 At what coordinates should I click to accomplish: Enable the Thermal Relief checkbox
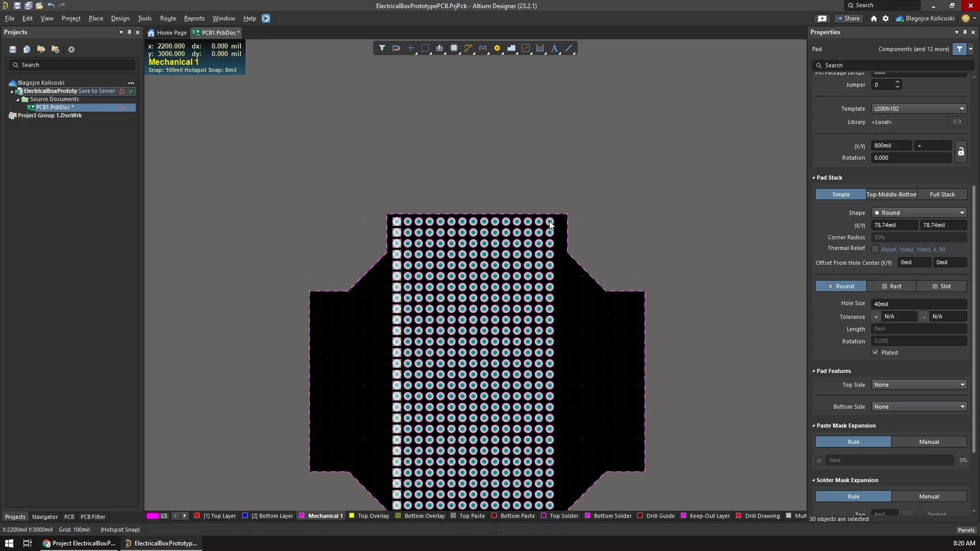click(x=876, y=249)
